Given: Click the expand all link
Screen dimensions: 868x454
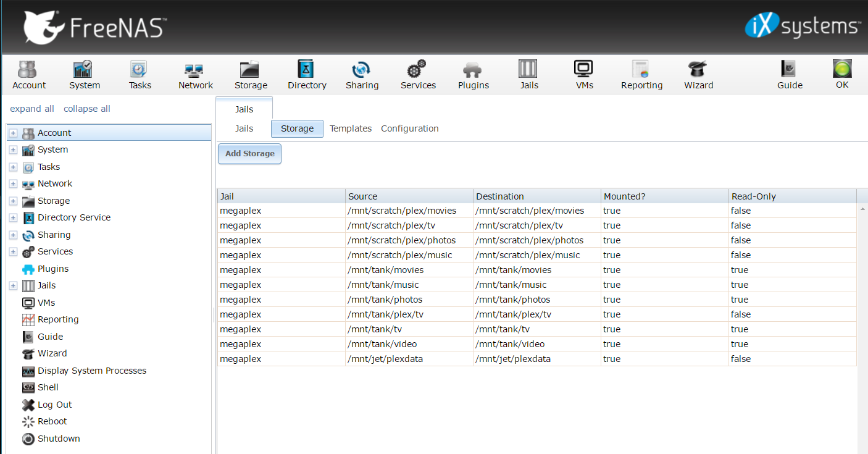Looking at the screenshot, I should (32, 109).
